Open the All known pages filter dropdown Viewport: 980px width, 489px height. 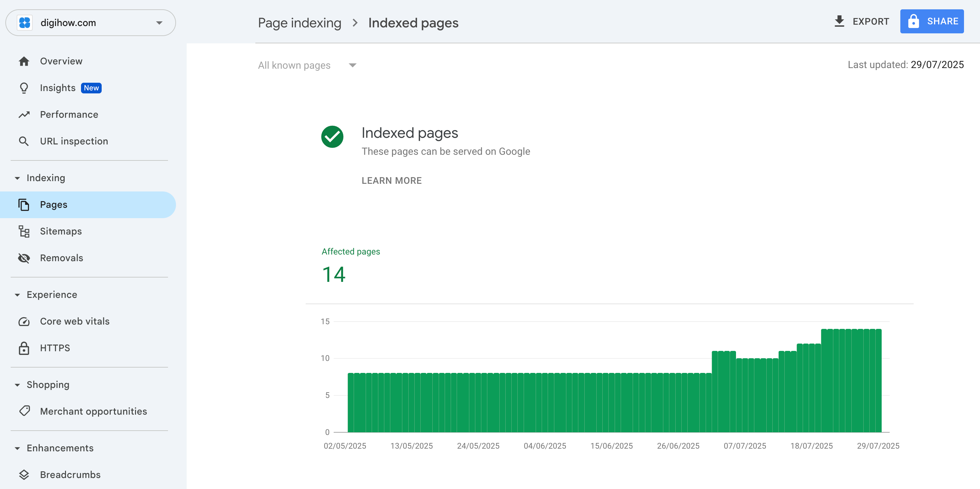[x=307, y=65]
